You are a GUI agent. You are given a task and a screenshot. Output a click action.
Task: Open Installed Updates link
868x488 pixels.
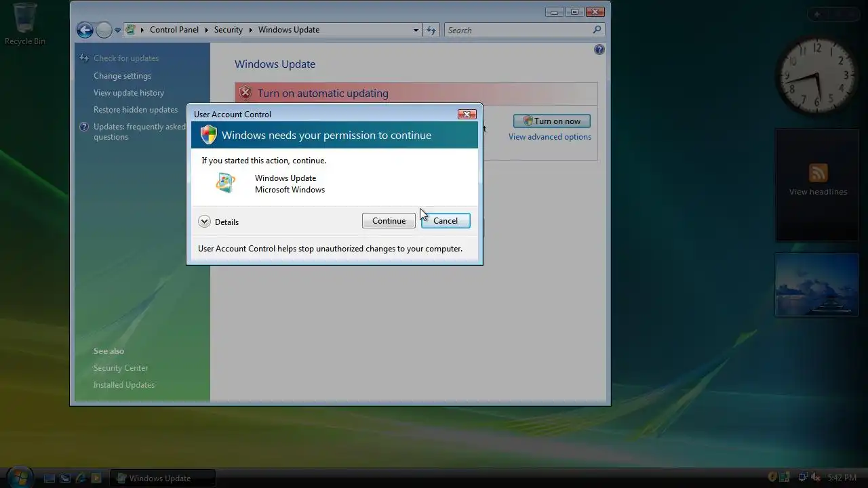[124, 385]
